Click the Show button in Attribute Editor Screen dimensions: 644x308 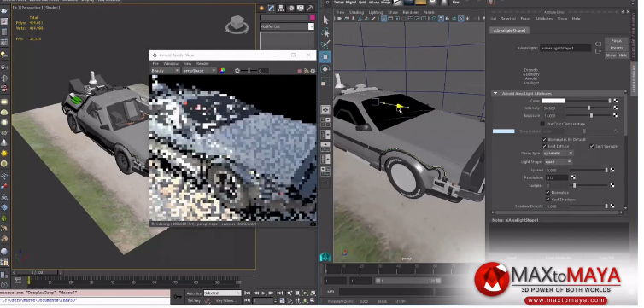[x=611, y=55]
